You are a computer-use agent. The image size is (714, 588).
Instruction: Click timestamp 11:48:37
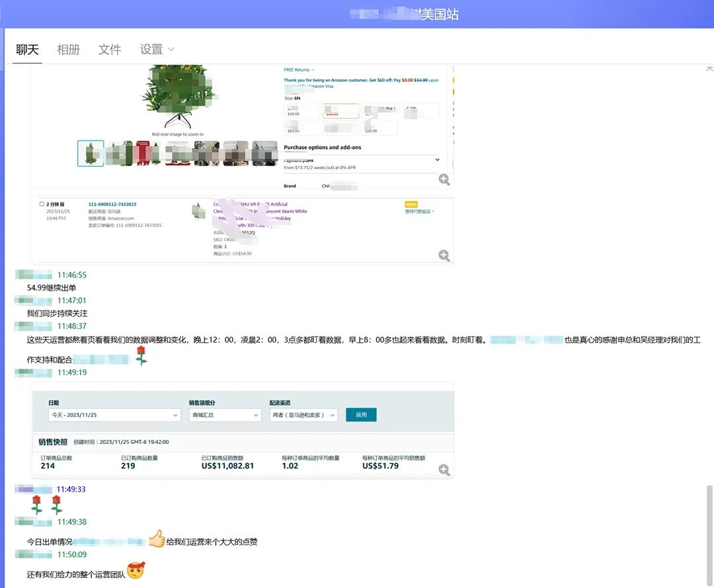[x=72, y=326]
